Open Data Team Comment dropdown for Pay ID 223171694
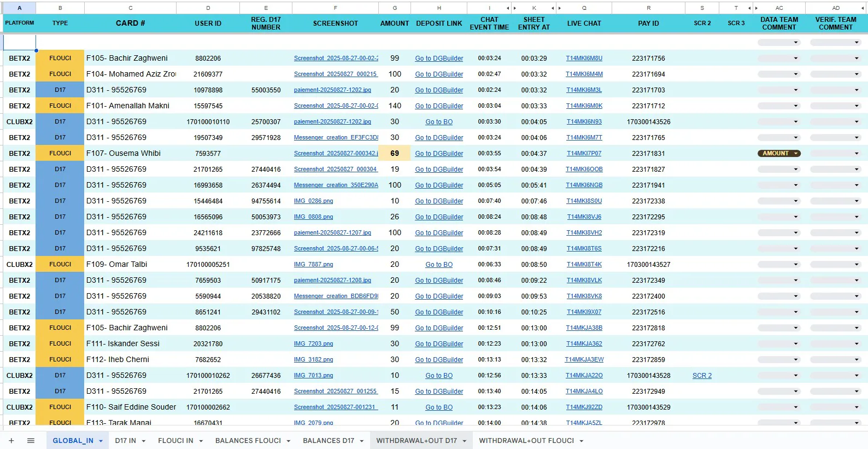 pyautogui.click(x=779, y=74)
